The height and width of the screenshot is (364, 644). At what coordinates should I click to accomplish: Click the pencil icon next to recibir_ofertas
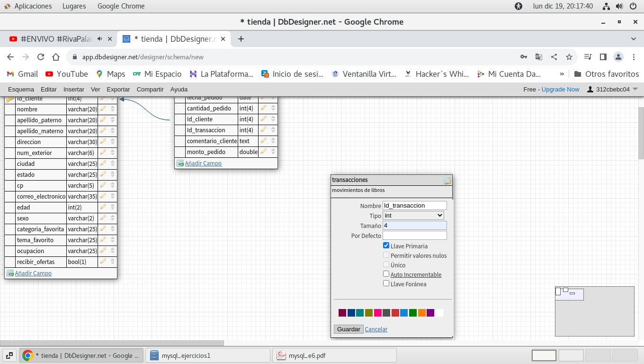(x=103, y=262)
